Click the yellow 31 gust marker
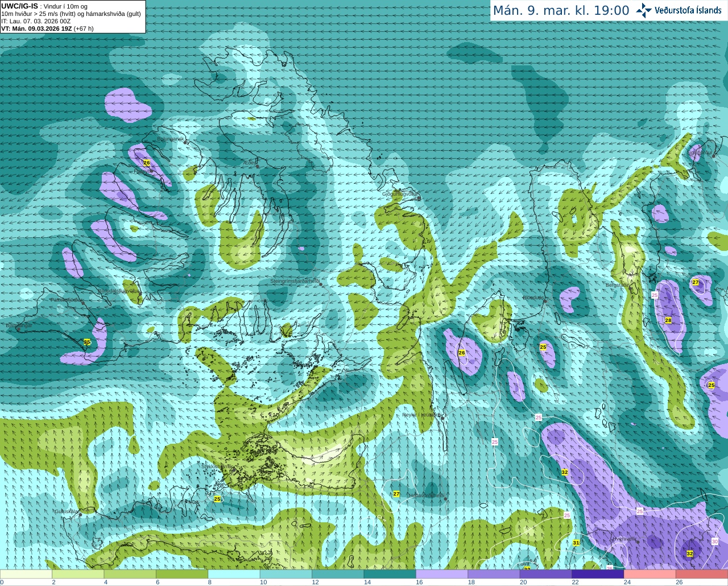728x586 pixels. 576,543
